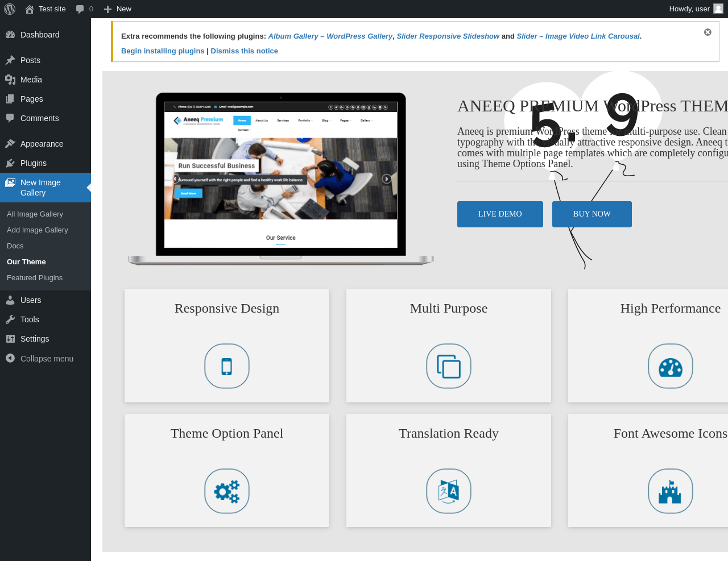Open the Users menu
Screen dimensions: 728x561
point(45,300)
